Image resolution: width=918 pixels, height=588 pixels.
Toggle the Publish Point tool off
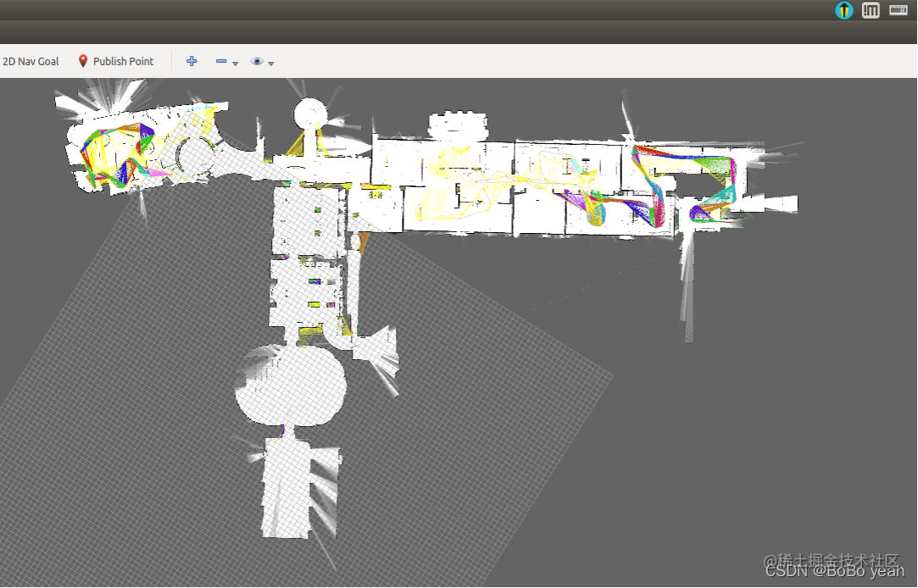click(x=116, y=61)
